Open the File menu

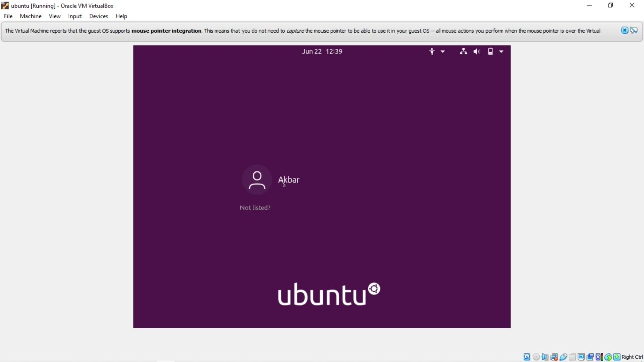tap(8, 16)
